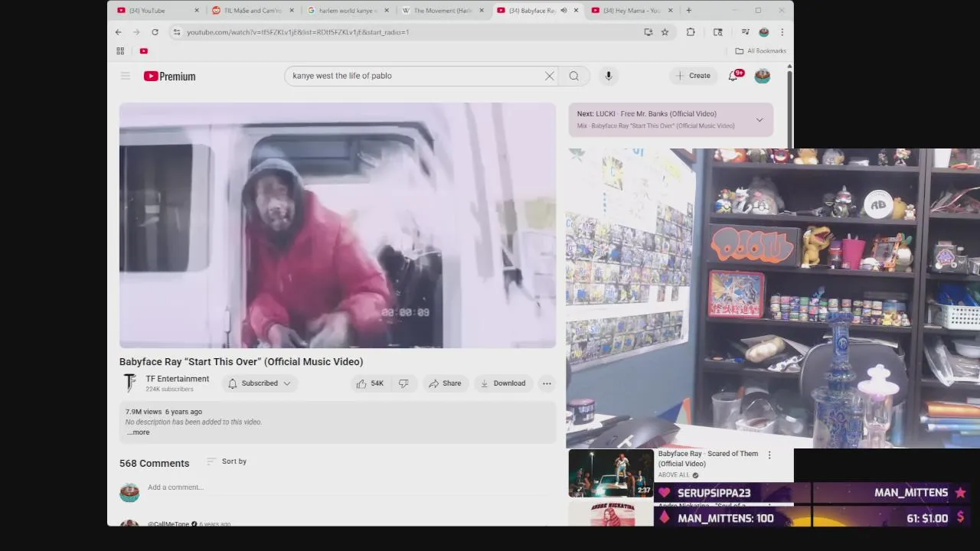Install app icon in address bar
The image size is (980, 551).
(648, 32)
